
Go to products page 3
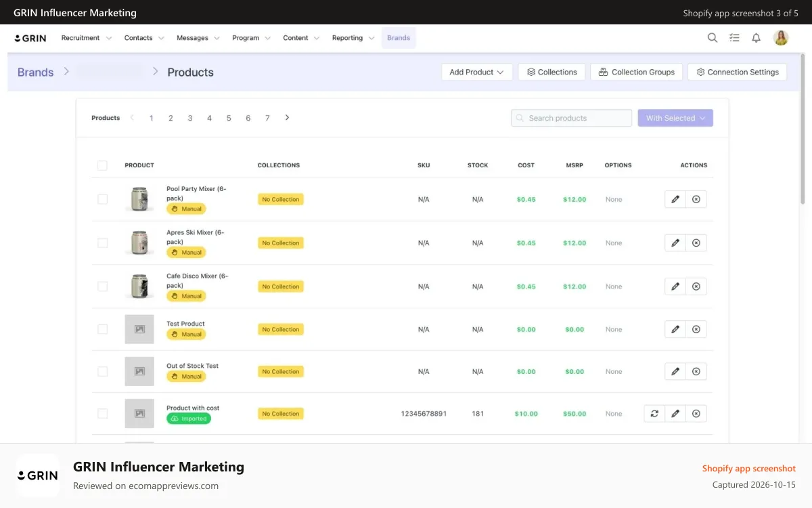pyautogui.click(x=190, y=118)
